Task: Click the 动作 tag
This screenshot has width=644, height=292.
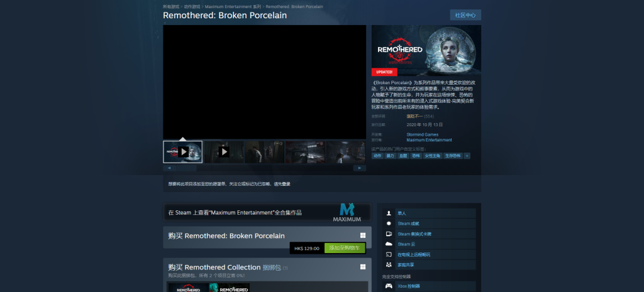Action: (377, 156)
